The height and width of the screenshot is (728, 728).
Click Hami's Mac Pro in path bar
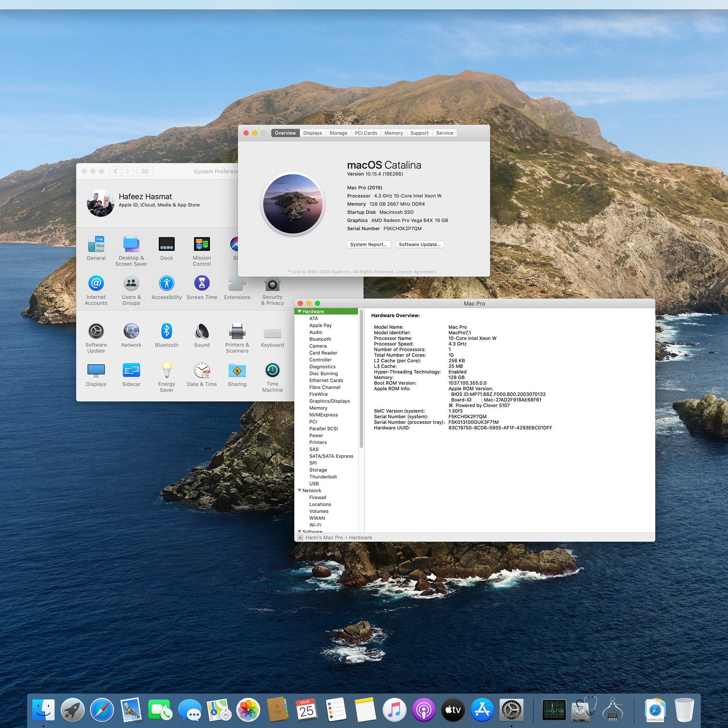tap(325, 538)
